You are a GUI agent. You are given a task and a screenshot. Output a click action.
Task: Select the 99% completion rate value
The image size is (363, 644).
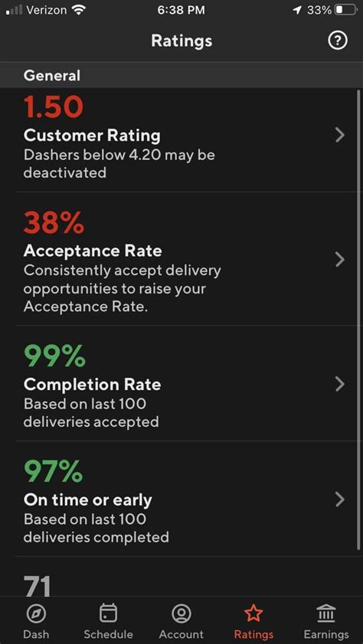tap(54, 356)
